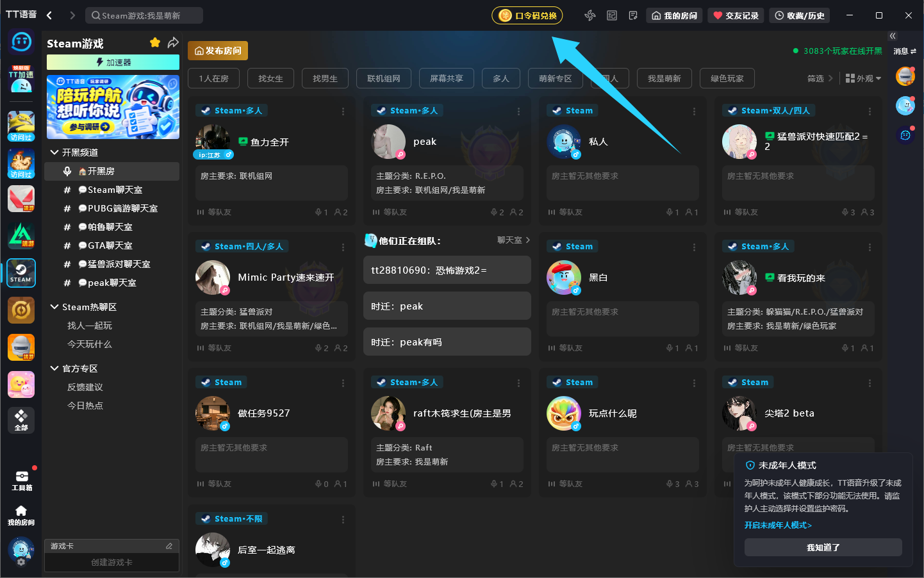The image size is (924, 578).
Task: Select the 屏幕共享 filter tag
Action: click(x=446, y=78)
